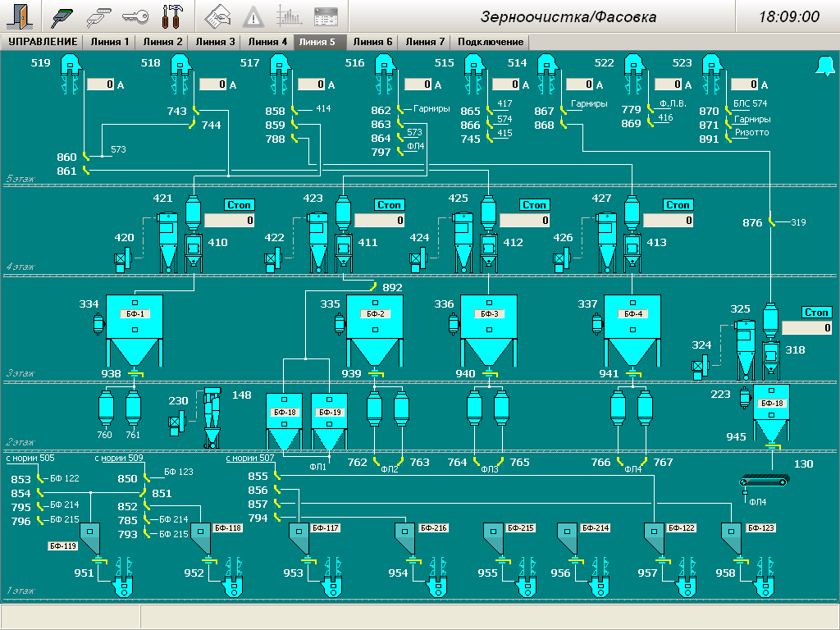Open the screwdriver and hammer settings tool

point(172,16)
